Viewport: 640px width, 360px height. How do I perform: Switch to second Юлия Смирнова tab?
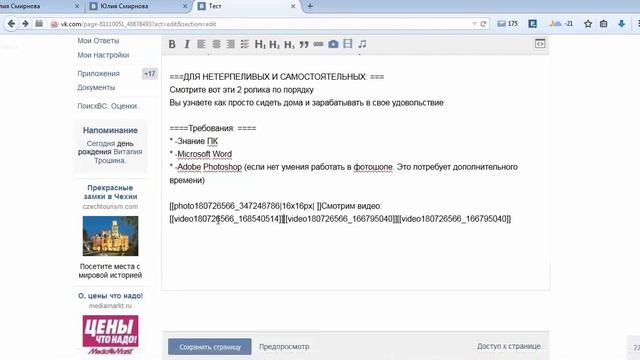click(x=139, y=6)
